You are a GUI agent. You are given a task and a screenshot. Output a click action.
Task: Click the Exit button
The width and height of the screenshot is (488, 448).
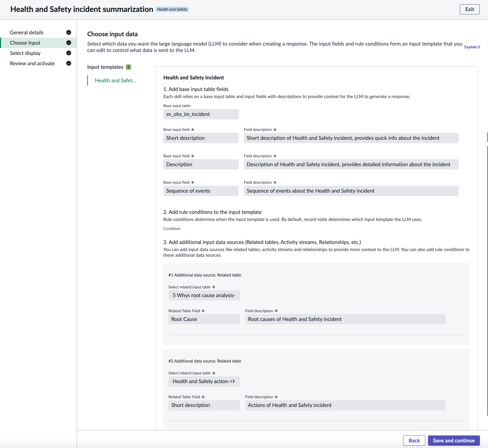point(469,9)
